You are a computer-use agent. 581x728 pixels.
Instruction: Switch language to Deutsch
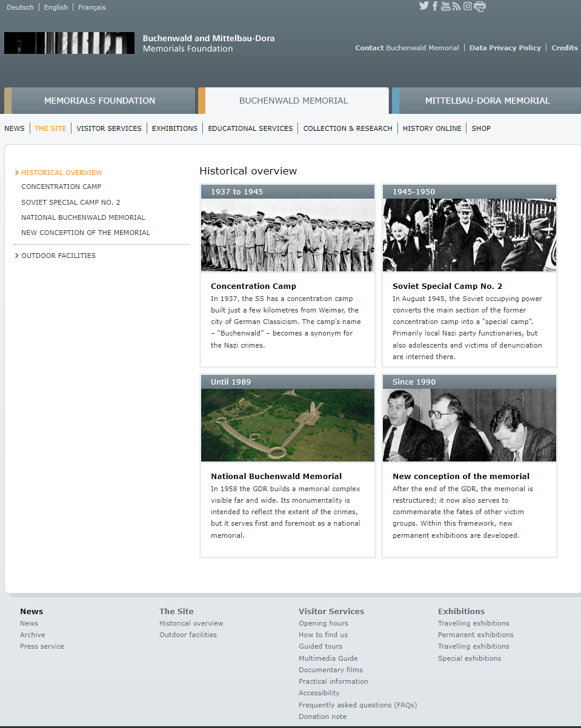[x=20, y=7]
